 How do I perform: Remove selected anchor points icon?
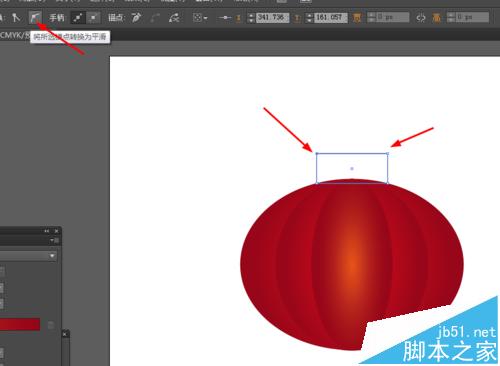136,17
